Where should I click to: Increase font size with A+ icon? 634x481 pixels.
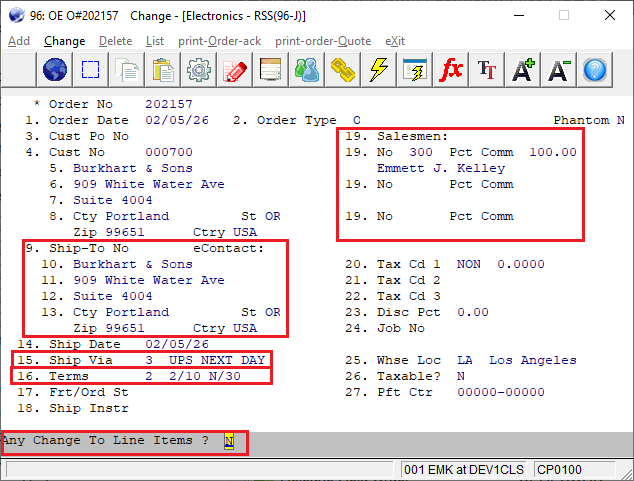tap(523, 70)
